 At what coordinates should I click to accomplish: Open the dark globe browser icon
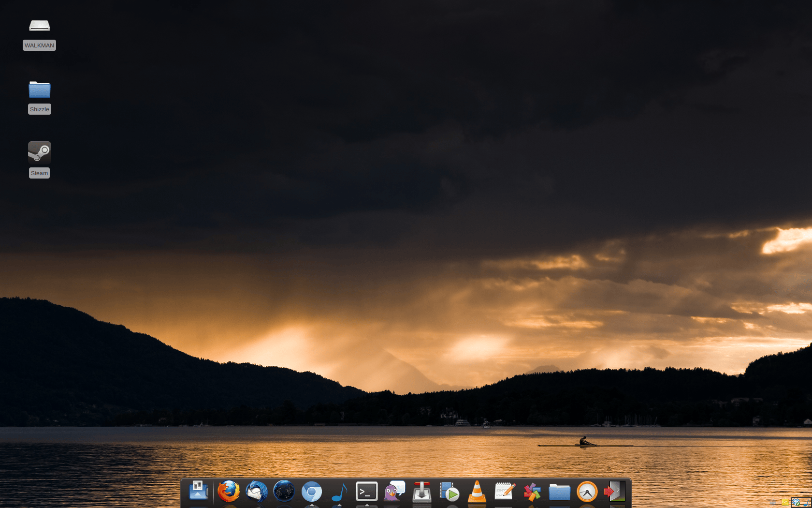click(x=284, y=492)
